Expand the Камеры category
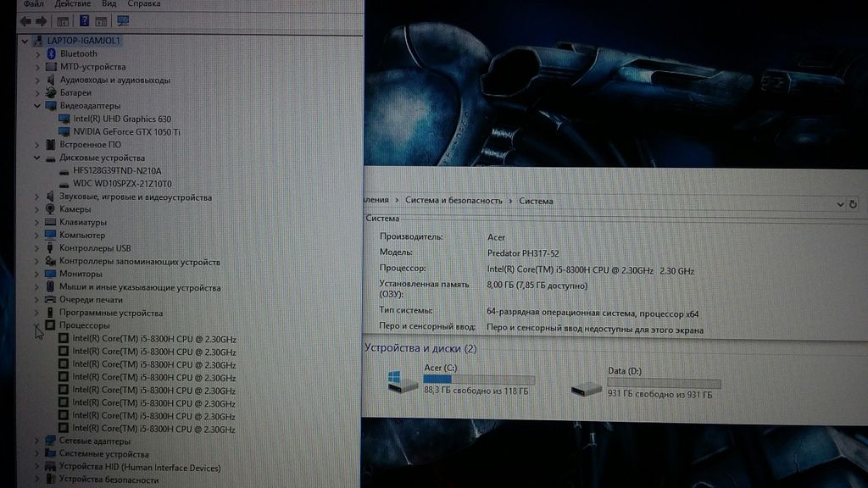Screen dimensions: 868x488 coord(37,210)
